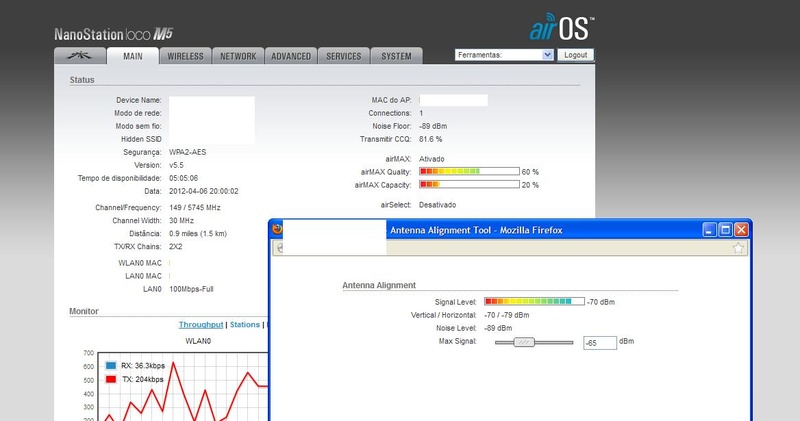Open the WIRELESS tab
The width and height of the screenshot is (800, 421).
[185, 56]
